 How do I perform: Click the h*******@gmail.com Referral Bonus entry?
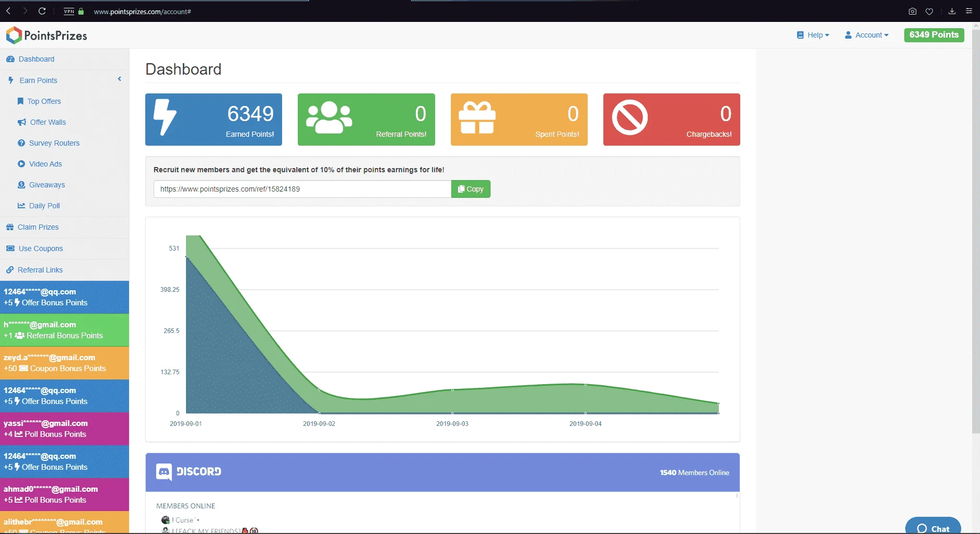(x=64, y=330)
